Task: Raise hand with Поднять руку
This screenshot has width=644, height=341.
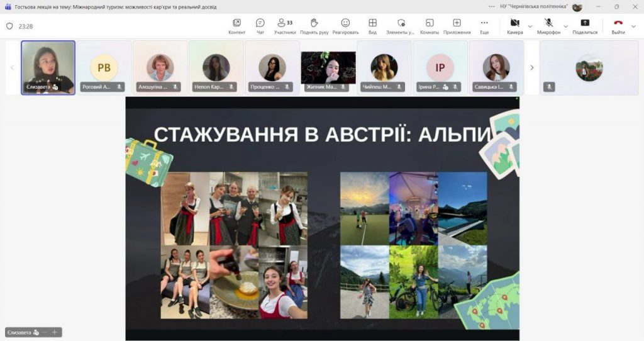Action: (x=314, y=26)
